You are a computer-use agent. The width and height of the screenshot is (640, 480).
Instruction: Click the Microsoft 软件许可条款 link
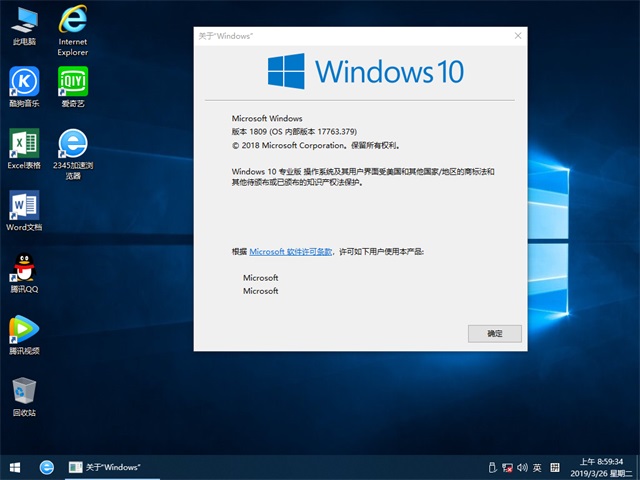[x=290, y=253]
